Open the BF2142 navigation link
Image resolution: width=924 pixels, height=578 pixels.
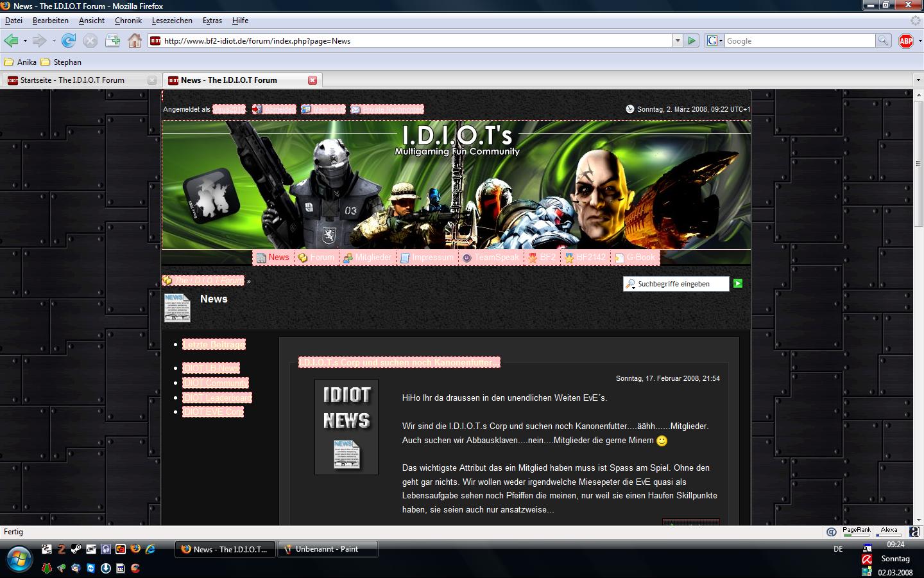[585, 258]
